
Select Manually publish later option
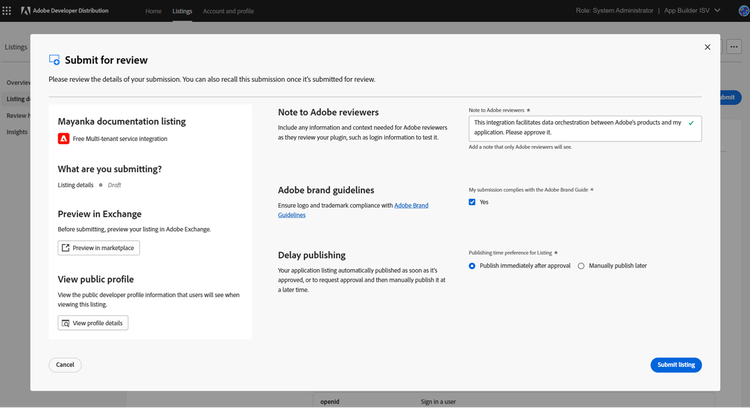pos(582,266)
